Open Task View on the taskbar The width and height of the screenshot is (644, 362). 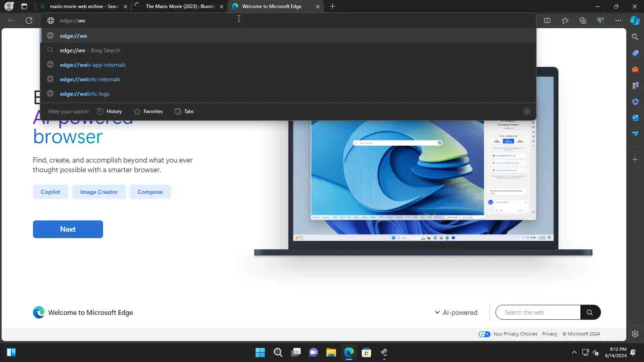[296, 353]
